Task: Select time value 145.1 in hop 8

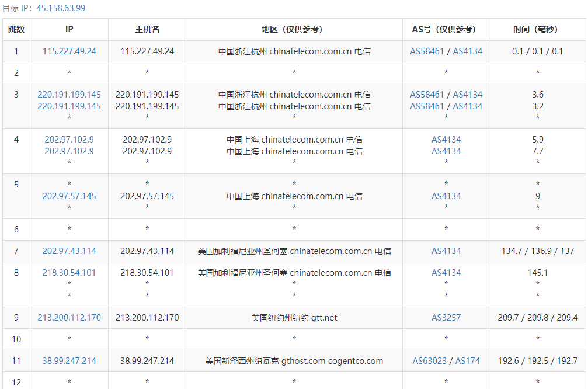Action: (x=538, y=273)
